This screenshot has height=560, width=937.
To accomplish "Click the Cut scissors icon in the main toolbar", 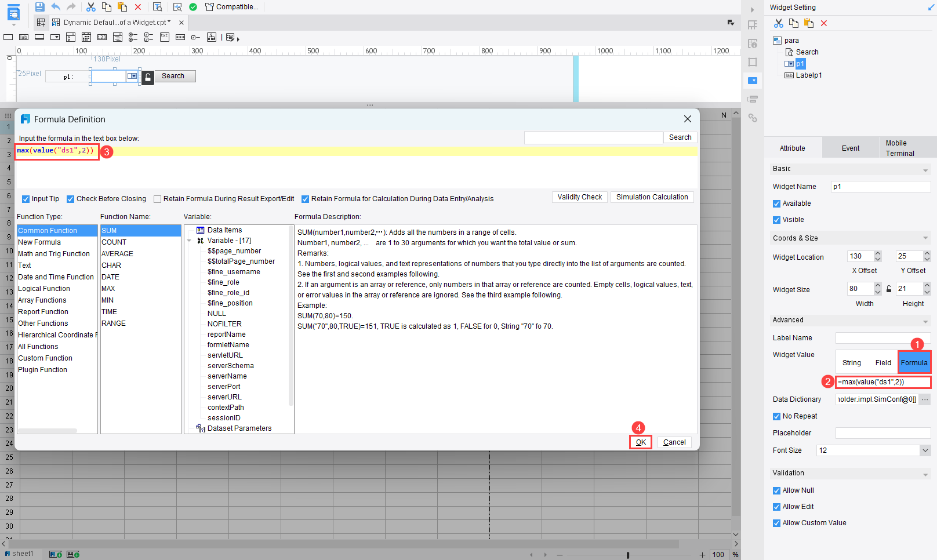I will (x=90, y=7).
